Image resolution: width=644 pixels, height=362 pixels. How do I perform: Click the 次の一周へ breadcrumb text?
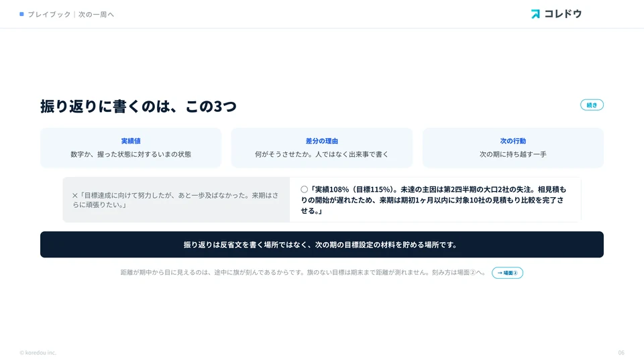tap(96, 14)
